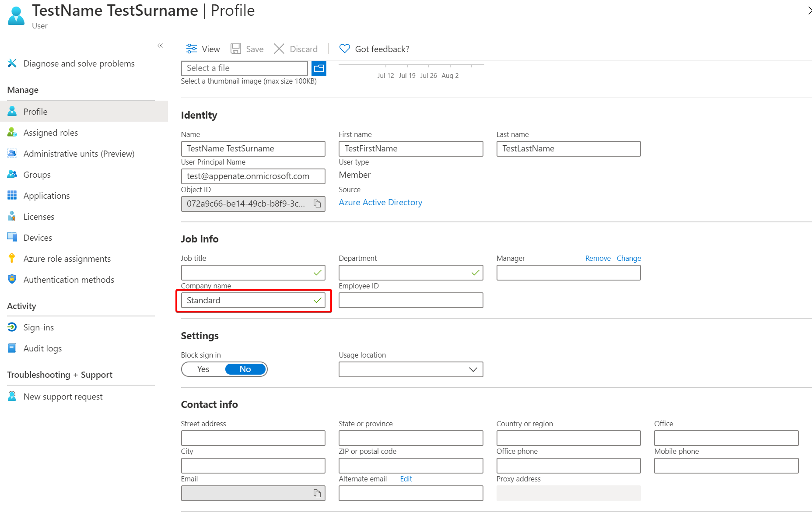Click Change link for Manager
Viewport: 812px width, 516px height.
click(628, 258)
